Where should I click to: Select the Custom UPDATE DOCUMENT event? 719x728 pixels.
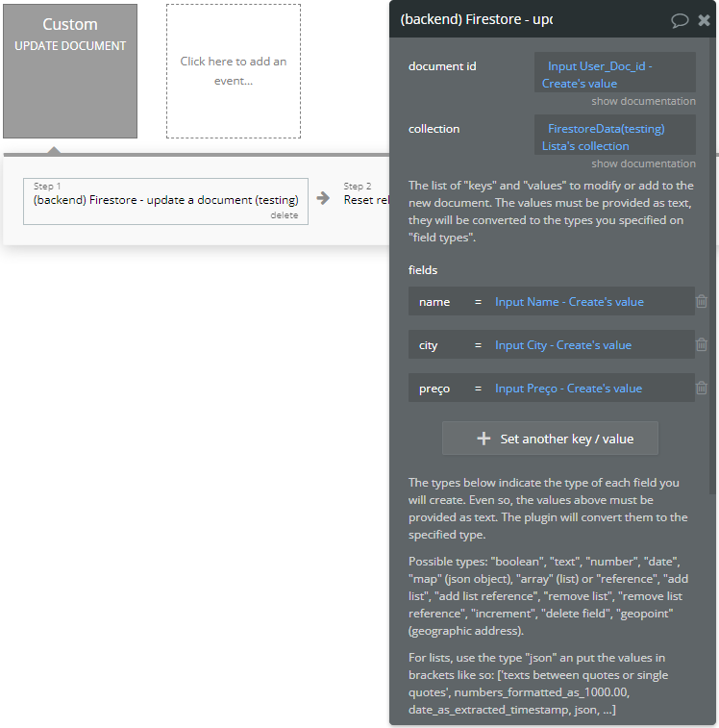point(70,71)
